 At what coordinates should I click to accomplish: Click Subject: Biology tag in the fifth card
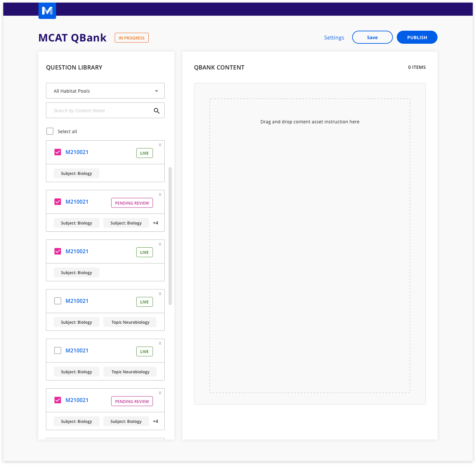click(77, 372)
